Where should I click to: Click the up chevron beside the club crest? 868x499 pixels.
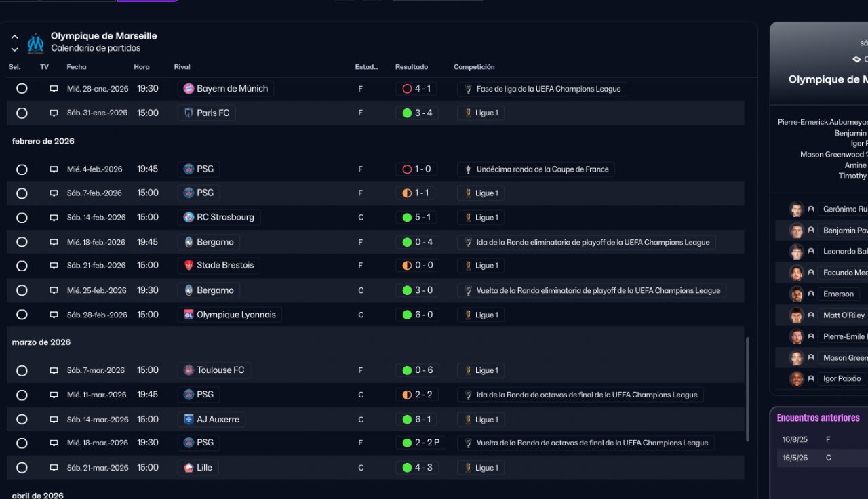14,37
